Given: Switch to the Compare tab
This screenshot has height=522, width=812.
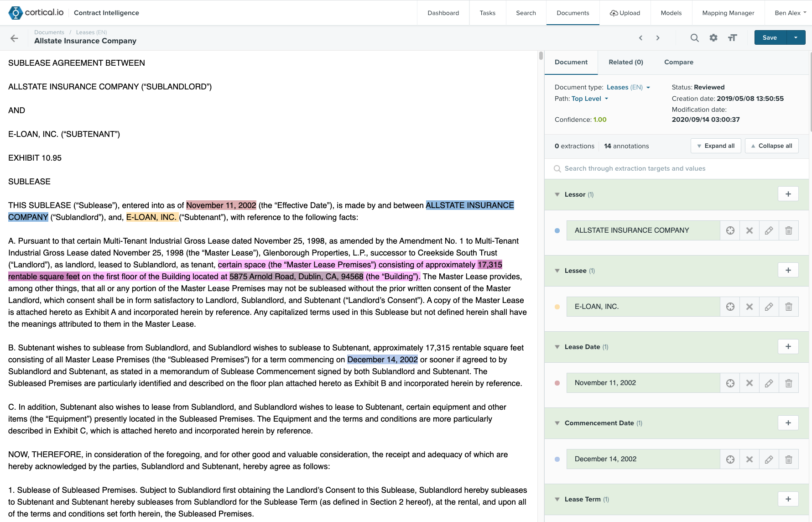Looking at the screenshot, I should (679, 63).
